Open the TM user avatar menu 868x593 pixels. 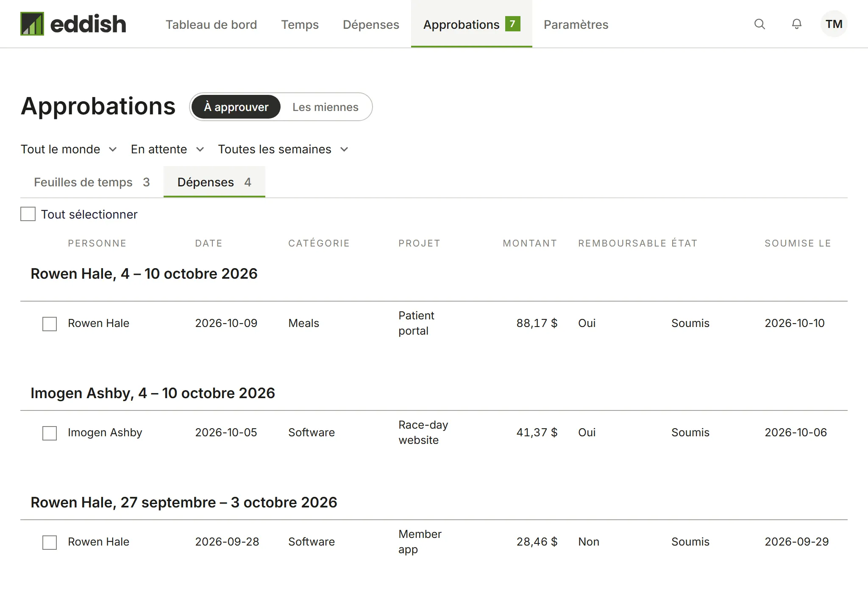(x=834, y=24)
